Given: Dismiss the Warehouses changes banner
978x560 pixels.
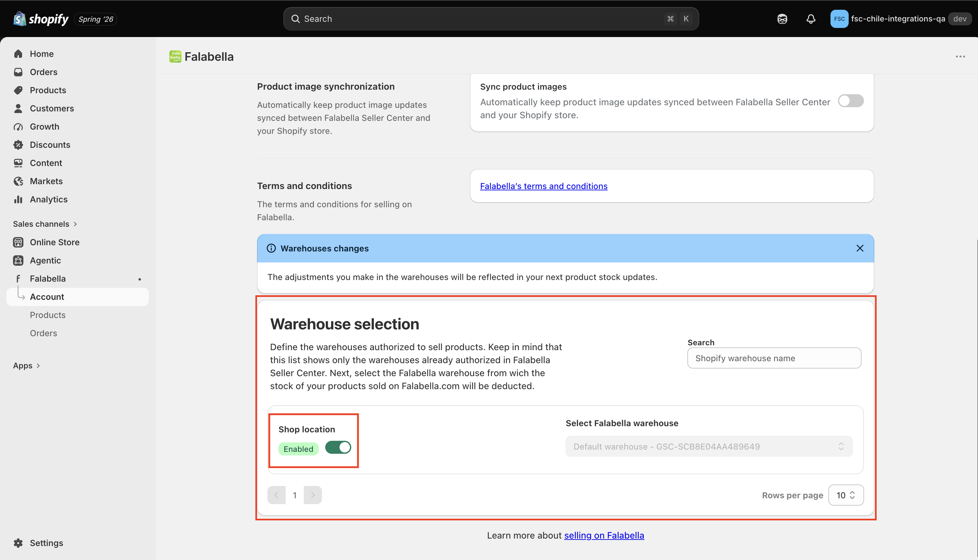Looking at the screenshot, I should click(860, 248).
